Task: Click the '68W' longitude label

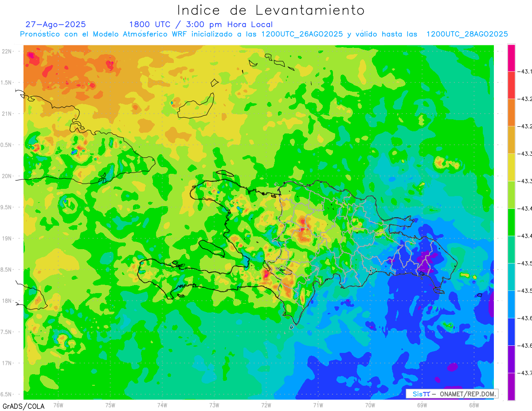Action: point(473,405)
